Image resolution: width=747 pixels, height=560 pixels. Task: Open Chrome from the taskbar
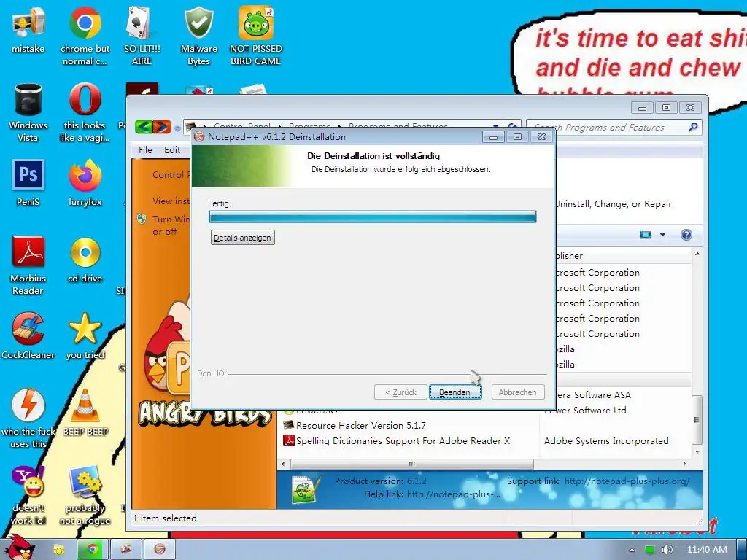[93, 550]
